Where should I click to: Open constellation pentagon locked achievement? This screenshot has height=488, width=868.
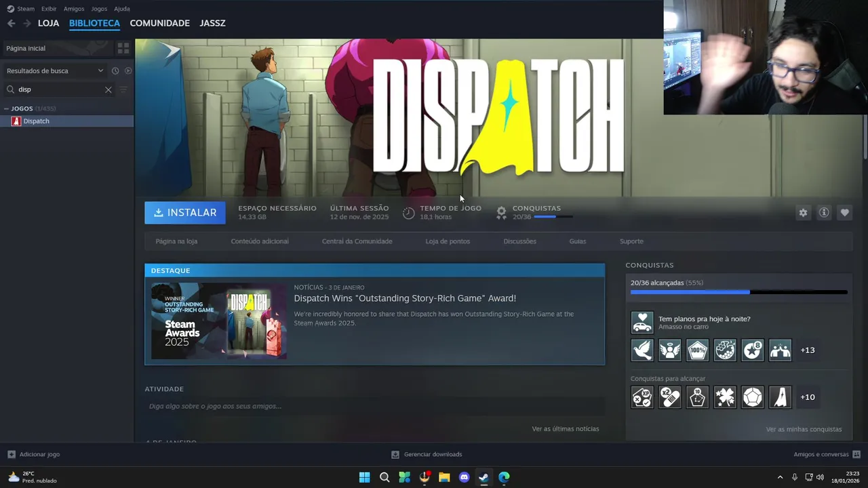(697, 397)
